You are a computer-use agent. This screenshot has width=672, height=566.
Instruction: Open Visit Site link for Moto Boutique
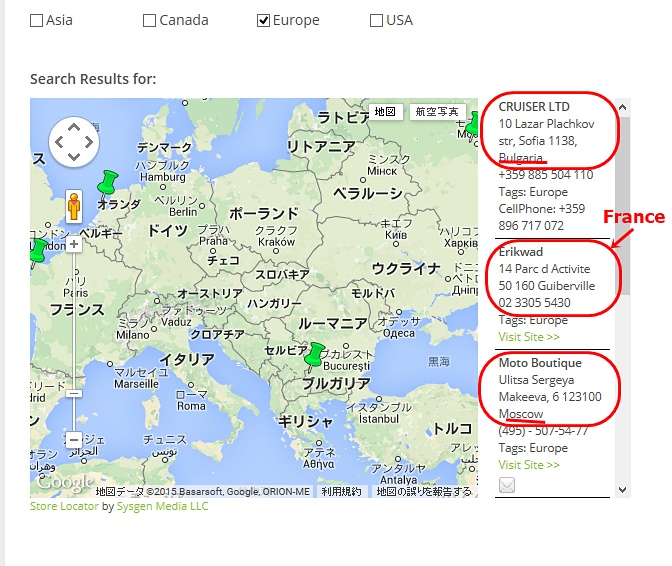[x=529, y=465]
